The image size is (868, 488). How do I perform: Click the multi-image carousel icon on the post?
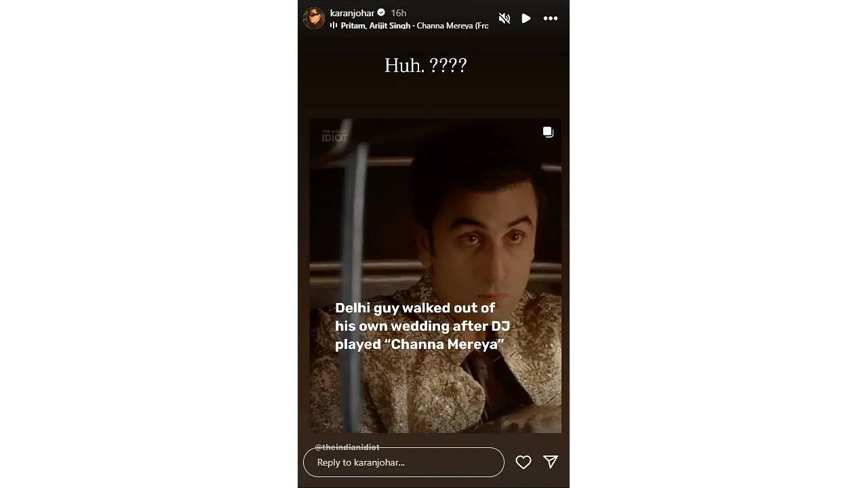[x=548, y=132]
